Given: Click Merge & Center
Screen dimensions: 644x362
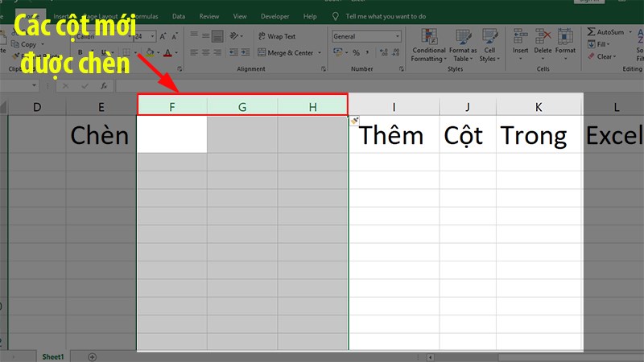Looking at the screenshot, I should pyautogui.click(x=286, y=52).
